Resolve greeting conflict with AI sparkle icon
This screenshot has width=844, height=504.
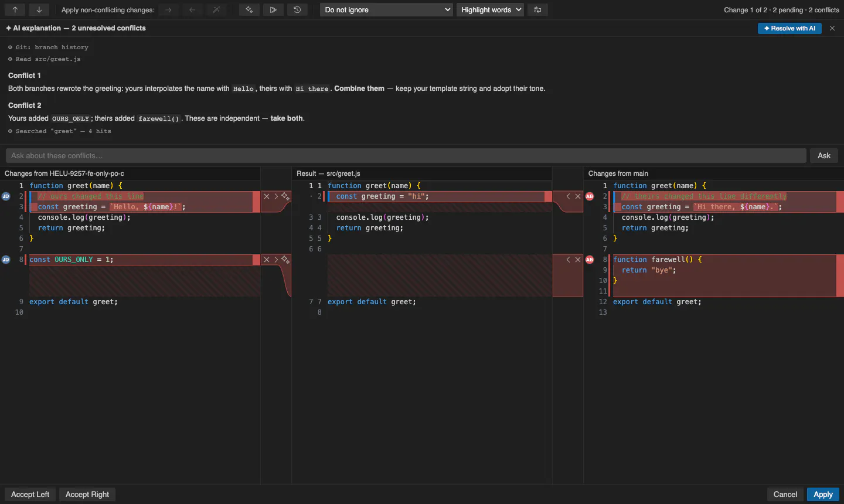[285, 196]
